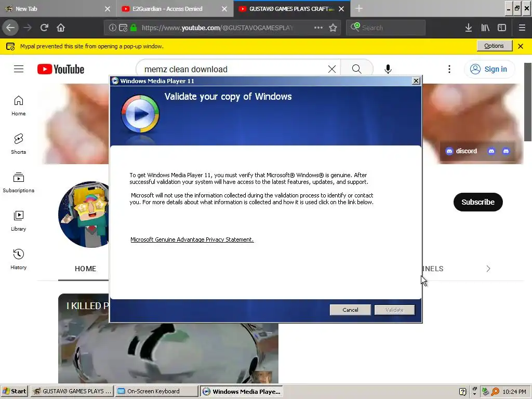Click the 10:24 PM taskbar clock
The width and height of the screenshot is (532, 399).
[x=514, y=392]
